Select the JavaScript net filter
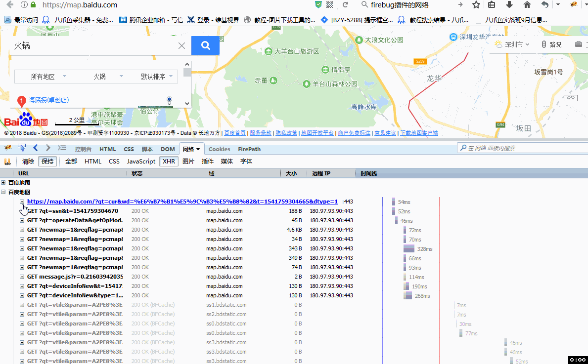 click(141, 162)
